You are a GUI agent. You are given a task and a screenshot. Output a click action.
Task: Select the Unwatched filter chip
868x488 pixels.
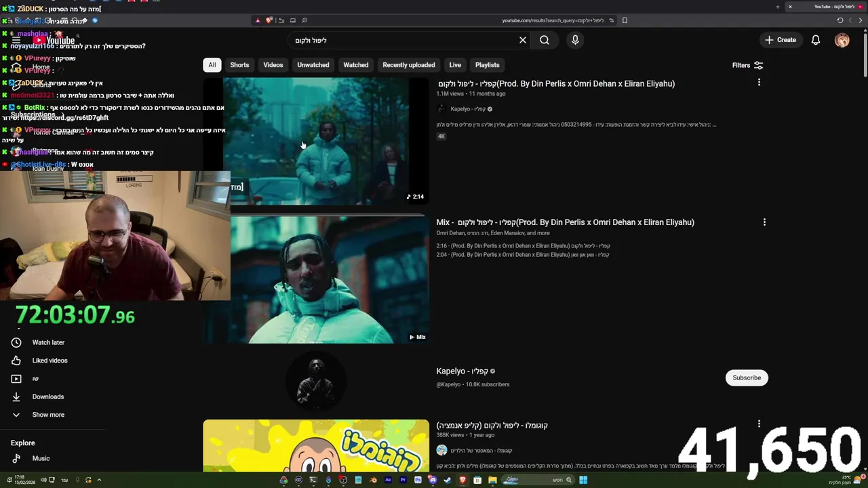pyautogui.click(x=313, y=65)
